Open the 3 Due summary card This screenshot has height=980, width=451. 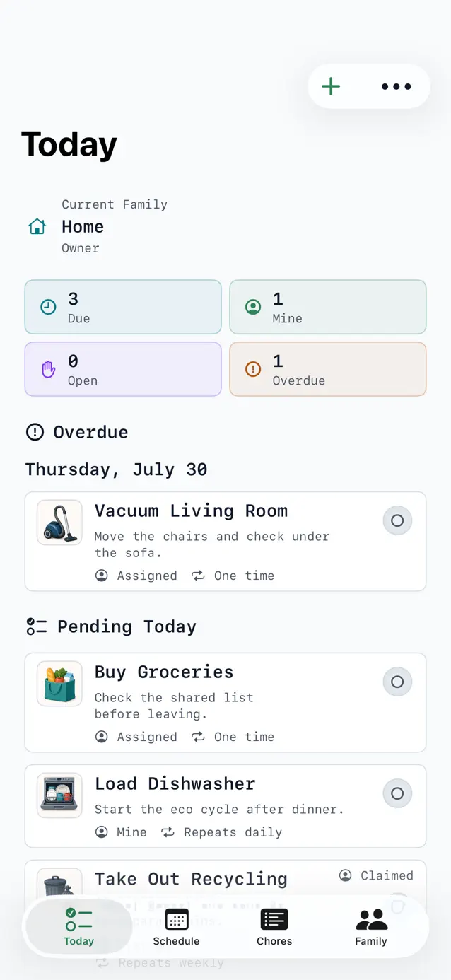pyautogui.click(x=123, y=307)
